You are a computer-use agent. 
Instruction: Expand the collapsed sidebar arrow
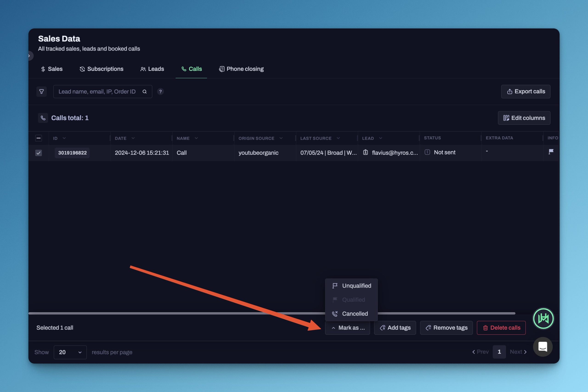pos(29,56)
